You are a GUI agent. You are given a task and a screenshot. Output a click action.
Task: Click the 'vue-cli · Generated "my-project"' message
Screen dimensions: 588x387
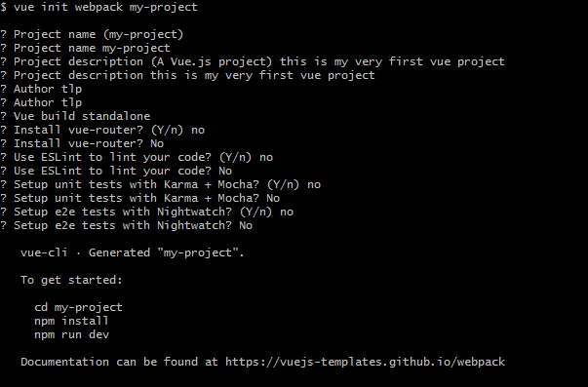(133, 252)
